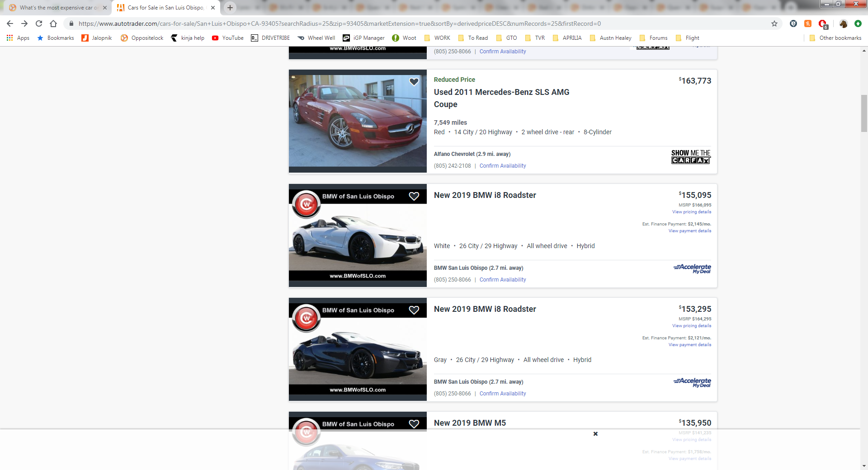Open the Wheel Well bookmark
The image size is (868, 470).
pyautogui.click(x=316, y=38)
